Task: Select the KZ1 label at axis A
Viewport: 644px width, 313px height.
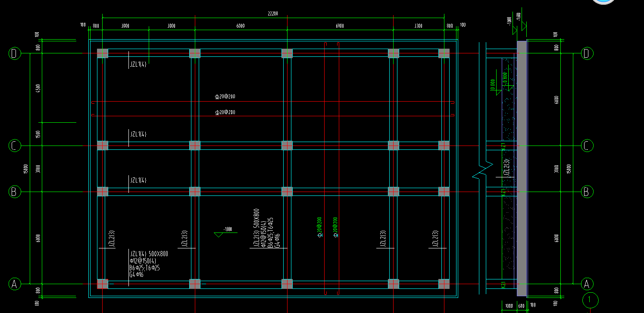Action: (503, 285)
